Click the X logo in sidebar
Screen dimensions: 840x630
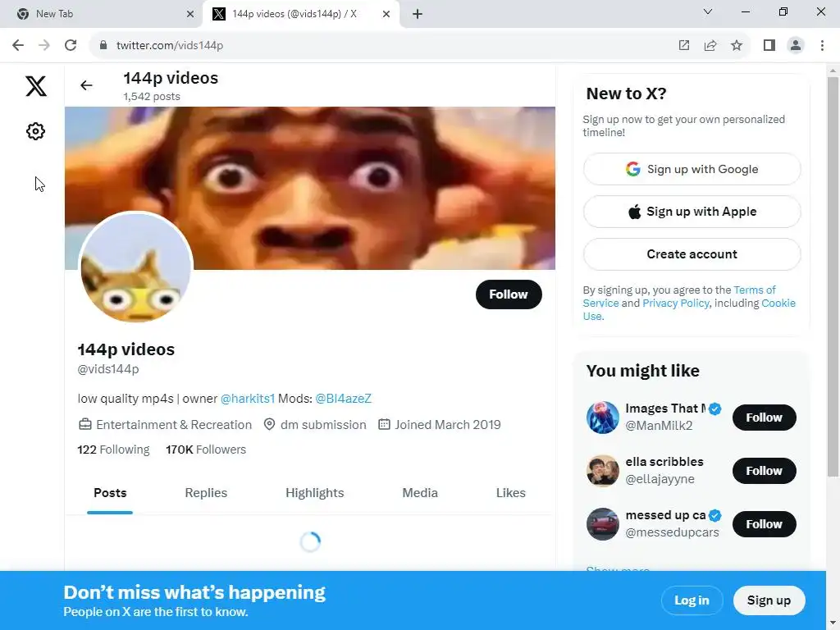(x=36, y=85)
